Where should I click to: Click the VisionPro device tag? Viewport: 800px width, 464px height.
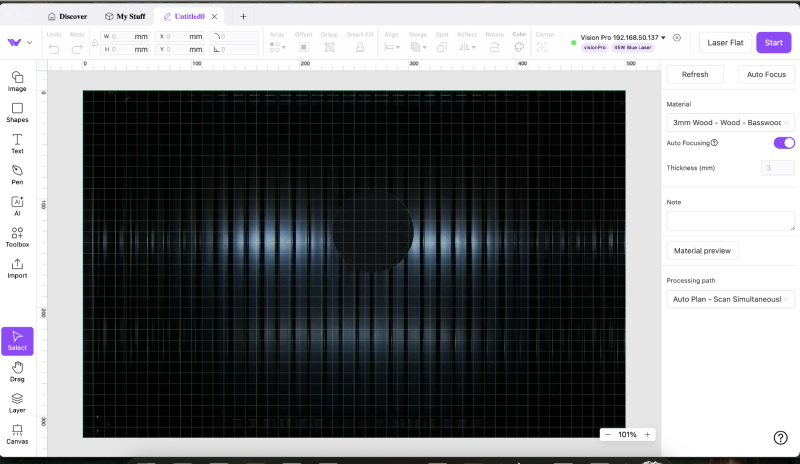click(594, 47)
